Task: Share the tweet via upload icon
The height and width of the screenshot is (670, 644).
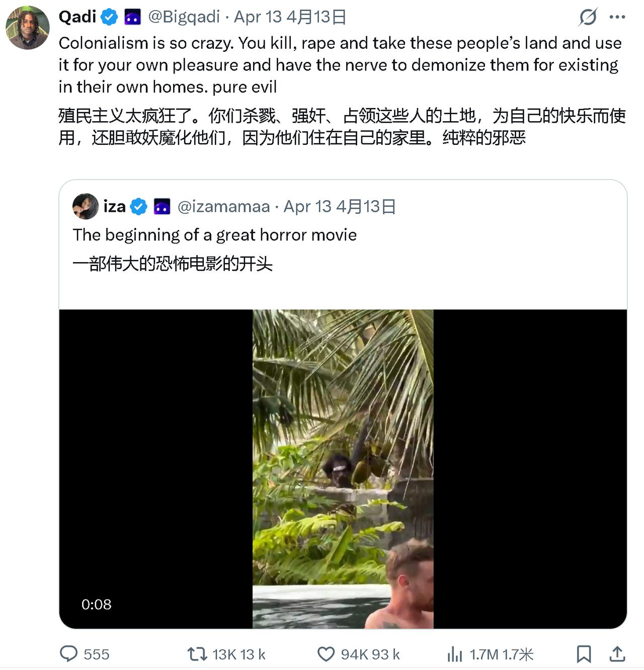Action: point(617,654)
